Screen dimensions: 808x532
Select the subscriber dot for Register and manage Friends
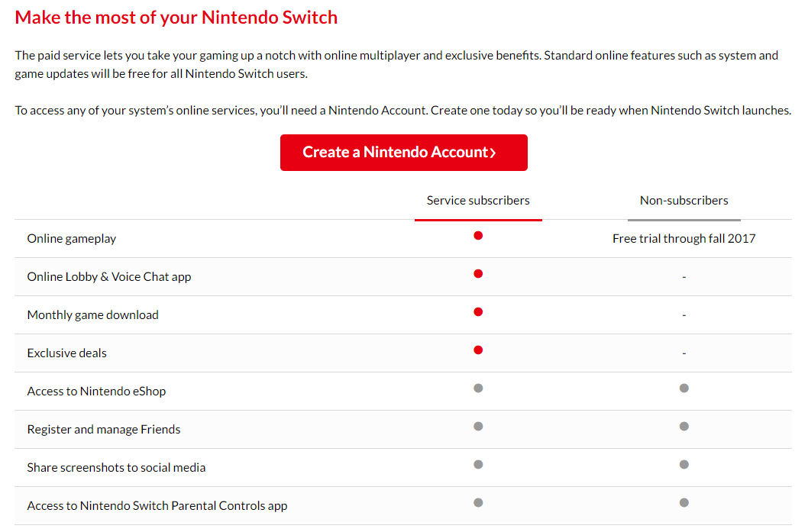pos(478,426)
